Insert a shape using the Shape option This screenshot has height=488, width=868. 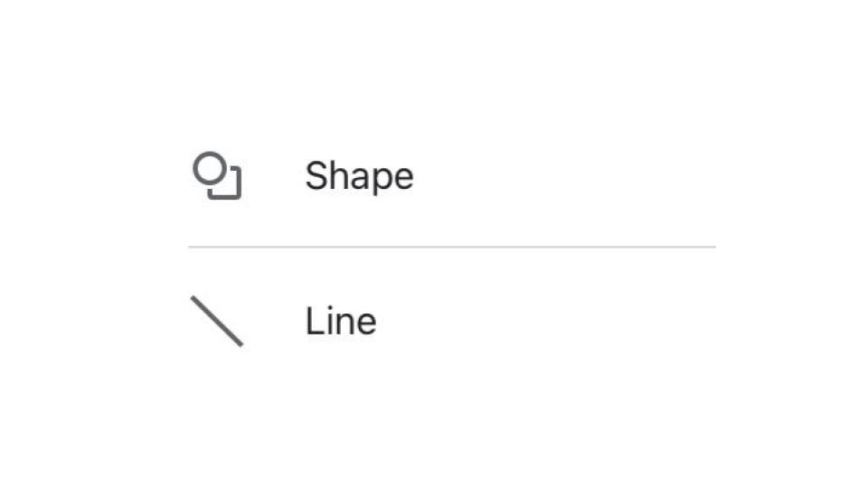click(452, 175)
